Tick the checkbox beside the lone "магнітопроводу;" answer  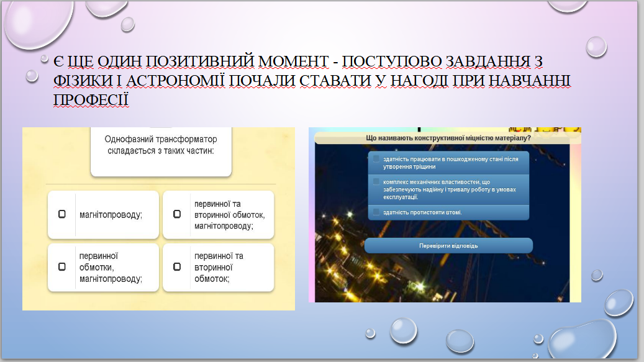(x=62, y=214)
